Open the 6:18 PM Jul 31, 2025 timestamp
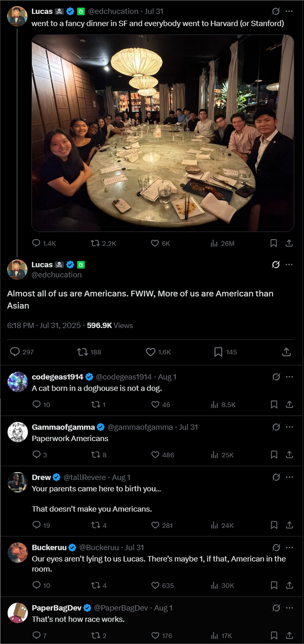Image resolution: width=304 pixels, height=644 pixels. click(x=44, y=325)
